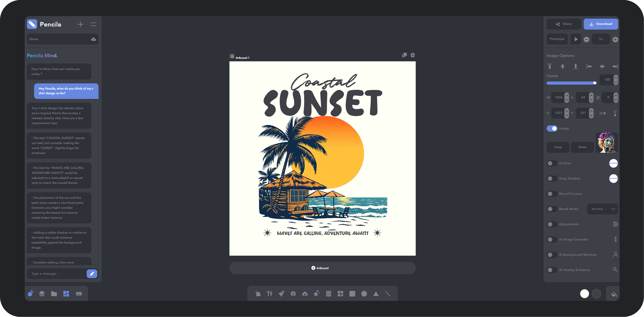Screen dimensions: 644x317
Task: Click the rocket icon in bottom toolbar
Action: click(x=281, y=293)
